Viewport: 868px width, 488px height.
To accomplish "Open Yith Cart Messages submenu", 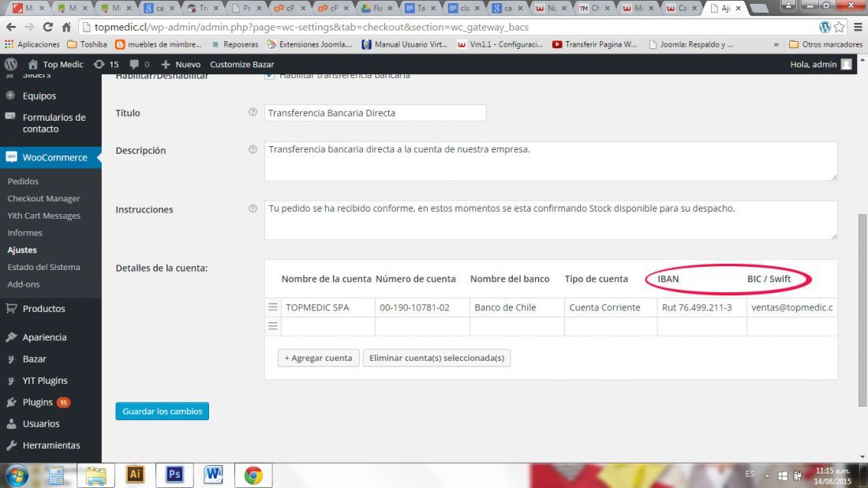I will (43, 216).
